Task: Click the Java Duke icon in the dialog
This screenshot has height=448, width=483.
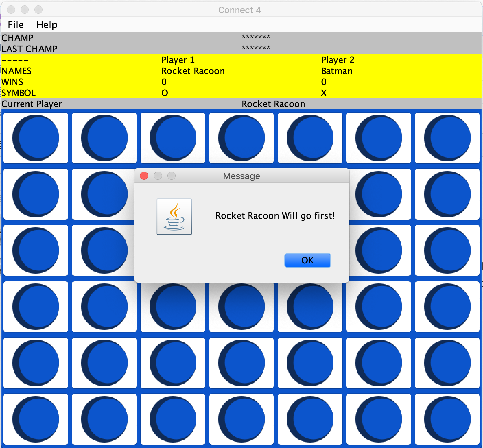Action: click(174, 216)
